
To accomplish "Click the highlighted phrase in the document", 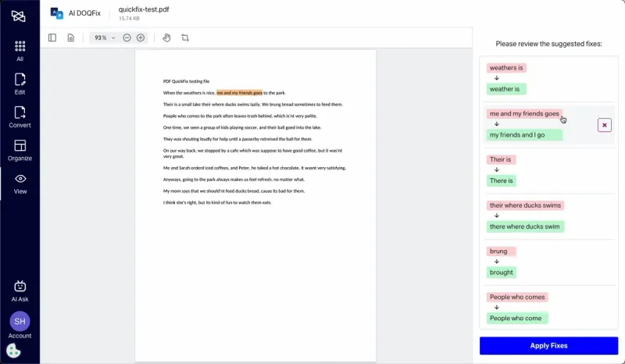I will click(239, 93).
